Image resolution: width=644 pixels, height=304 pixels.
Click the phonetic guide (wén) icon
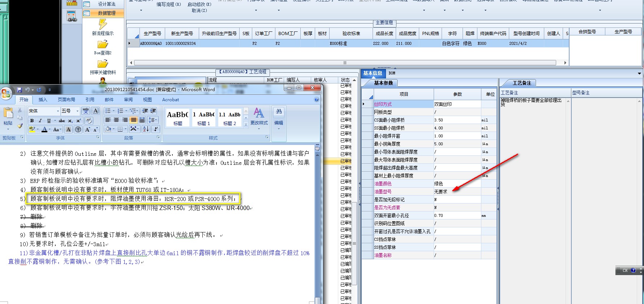[x=86, y=111]
